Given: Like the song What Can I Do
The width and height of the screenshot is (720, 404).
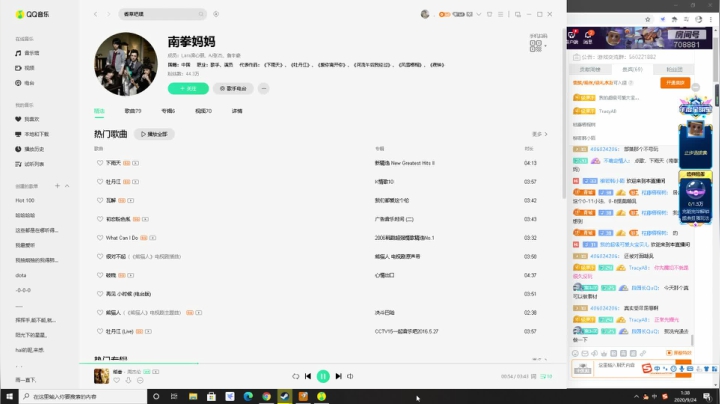Looking at the screenshot, I should pyautogui.click(x=100, y=238).
